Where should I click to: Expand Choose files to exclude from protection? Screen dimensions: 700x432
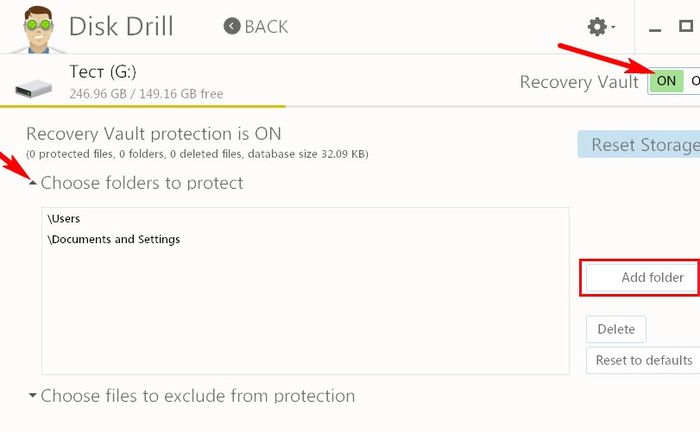pos(33,397)
